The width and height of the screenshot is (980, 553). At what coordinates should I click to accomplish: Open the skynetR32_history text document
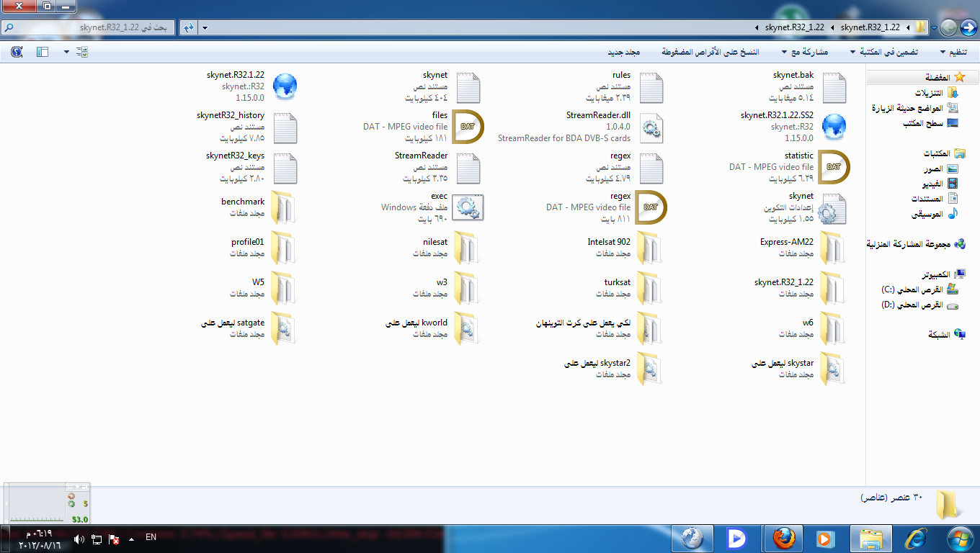(x=246, y=127)
